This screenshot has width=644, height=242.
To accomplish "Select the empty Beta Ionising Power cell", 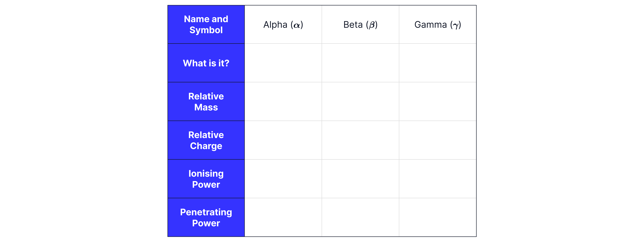I will coord(360,179).
